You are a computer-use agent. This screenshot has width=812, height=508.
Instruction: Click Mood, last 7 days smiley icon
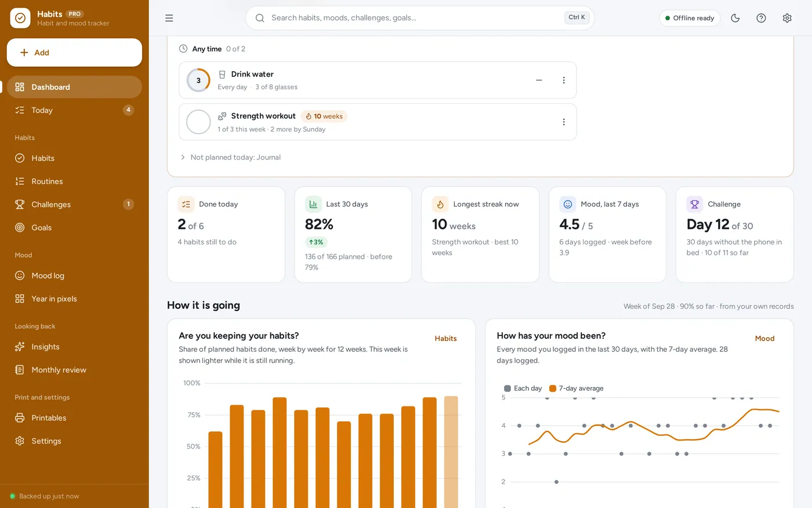coord(568,204)
